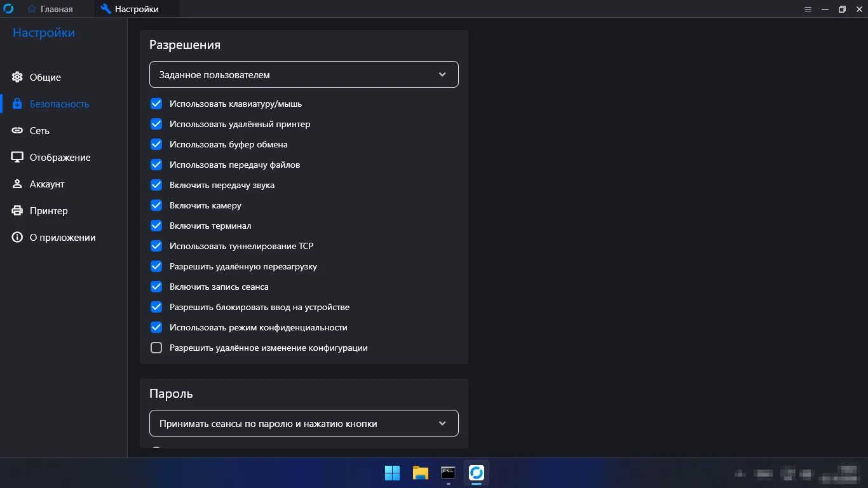Disable Использовать клавиатуру/мышь checkbox

[x=156, y=104]
